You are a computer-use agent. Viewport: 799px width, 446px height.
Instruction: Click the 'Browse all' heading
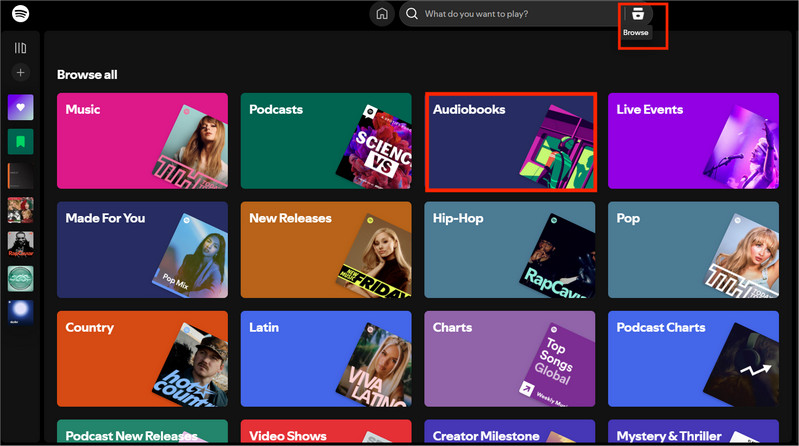[x=87, y=74]
